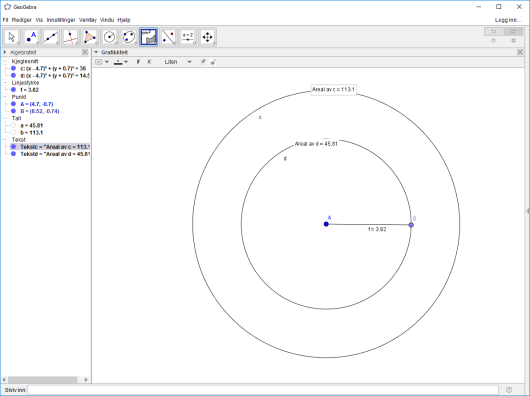530x396 pixels.
Task: Close the Grafikkfelt panel
Action: [520, 52]
